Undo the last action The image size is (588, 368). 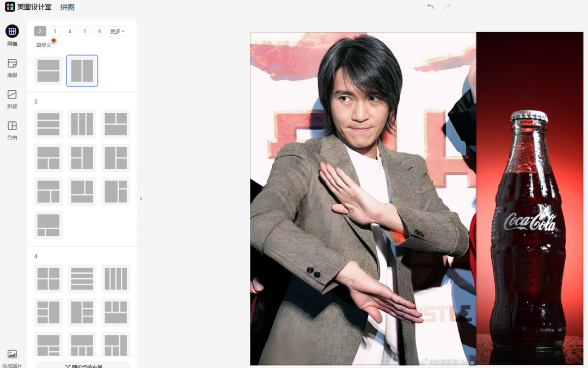(431, 7)
